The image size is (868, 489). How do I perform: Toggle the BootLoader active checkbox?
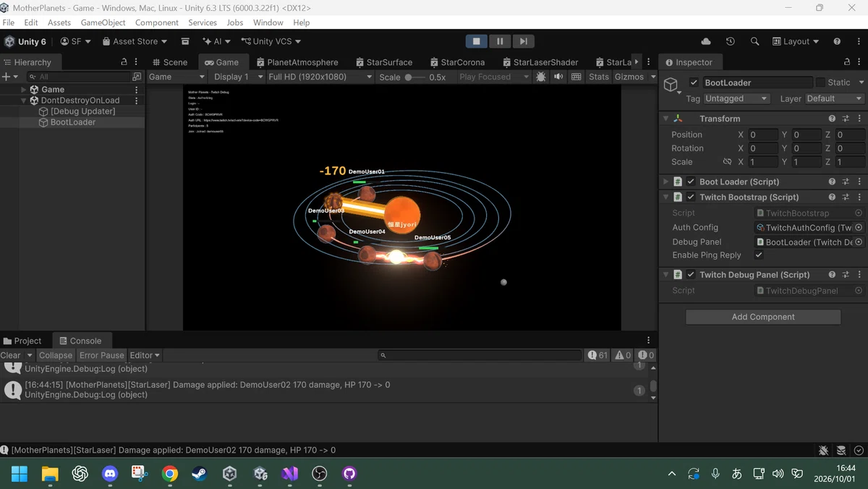(x=694, y=82)
